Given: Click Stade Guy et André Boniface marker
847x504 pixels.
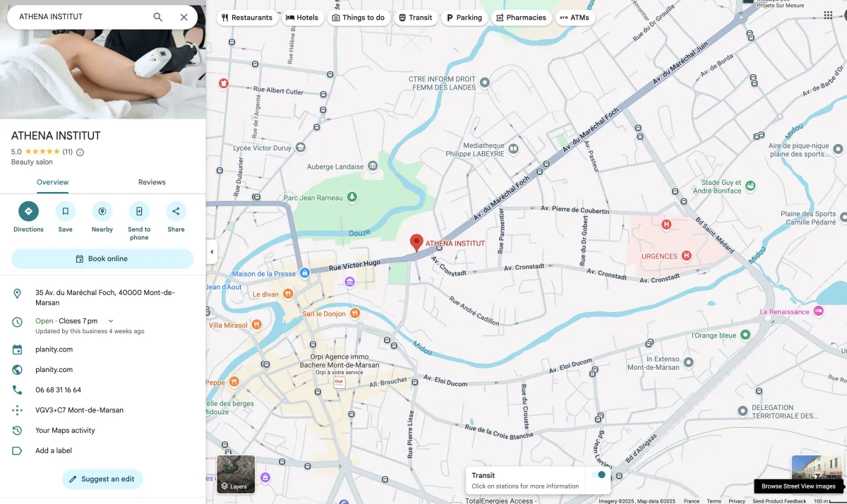Looking at the screenshot, I should [750, 186].
